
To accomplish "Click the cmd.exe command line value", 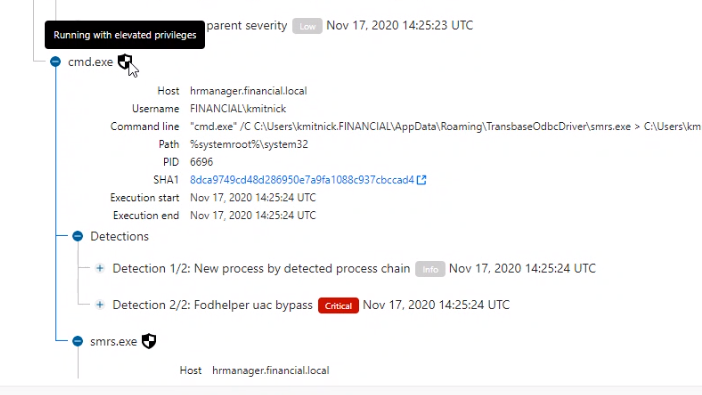I will coord(445,127).
